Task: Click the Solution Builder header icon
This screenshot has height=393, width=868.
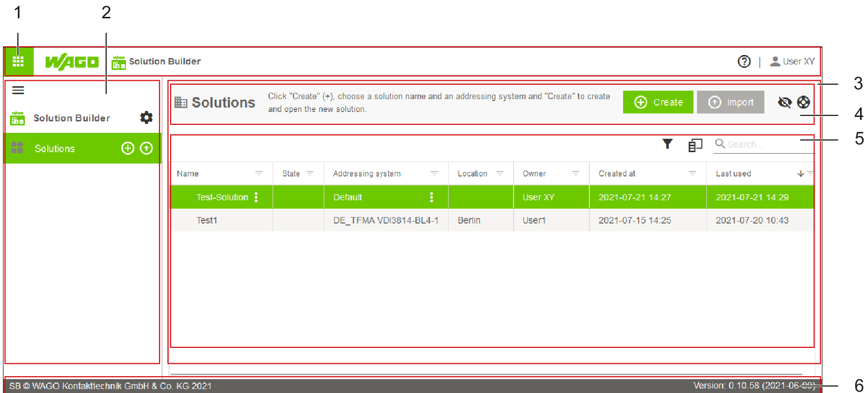Action: (x=118, y=62)
